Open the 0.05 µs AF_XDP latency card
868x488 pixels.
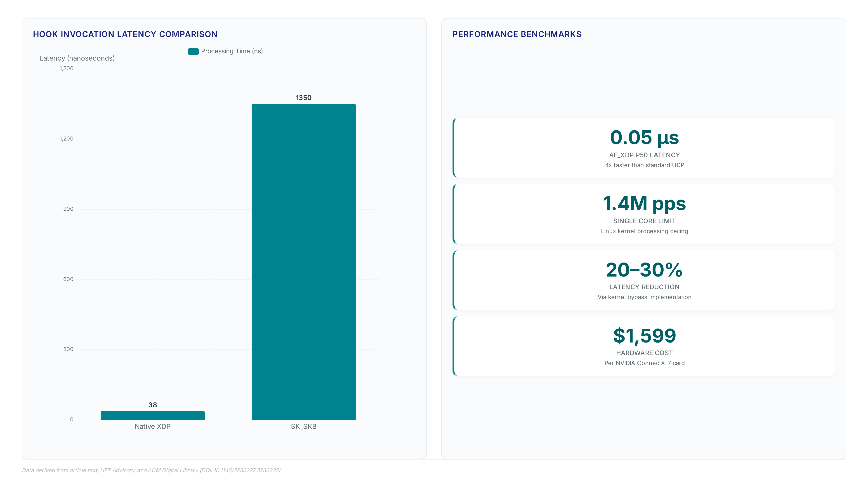click(x=644, y=148)
